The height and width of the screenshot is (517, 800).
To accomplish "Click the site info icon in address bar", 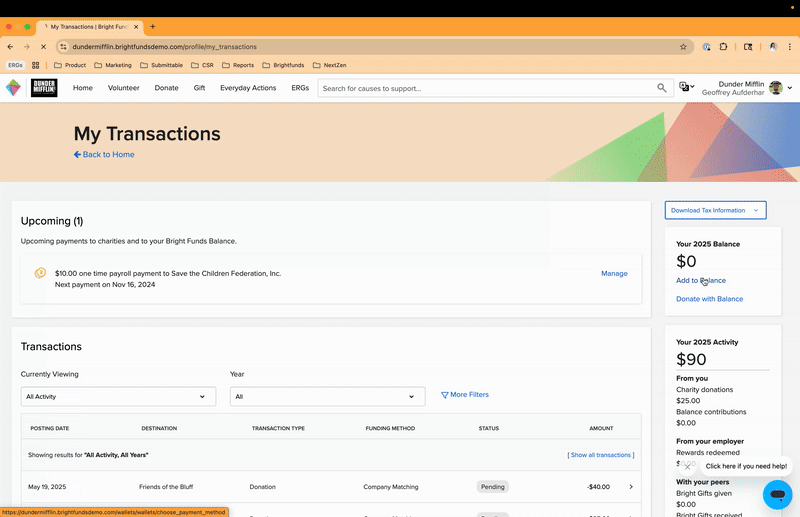I will [63, 46].
